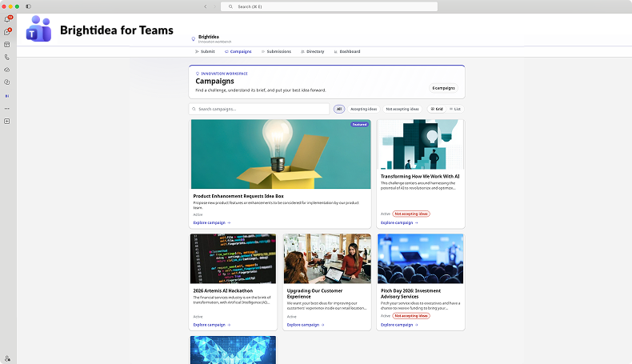
Task: Click the add apps plus icon in the sidebar
Action: [x=7, y=122]
